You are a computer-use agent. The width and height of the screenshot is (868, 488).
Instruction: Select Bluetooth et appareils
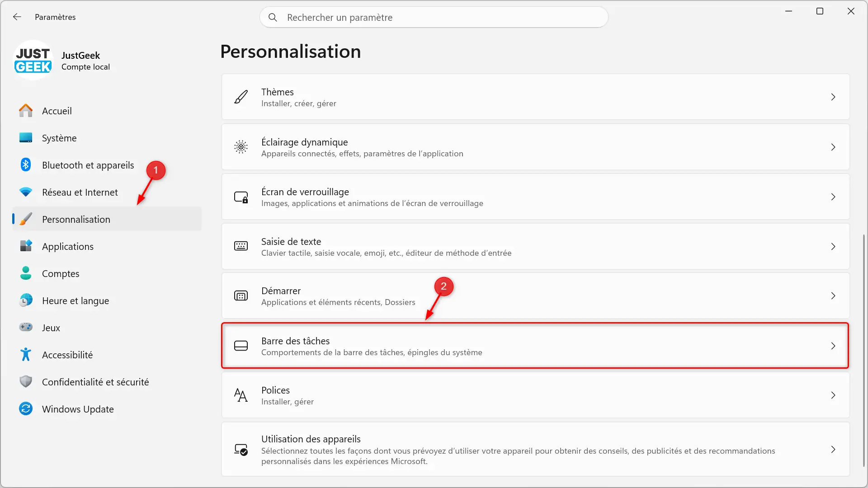(107, 165)
